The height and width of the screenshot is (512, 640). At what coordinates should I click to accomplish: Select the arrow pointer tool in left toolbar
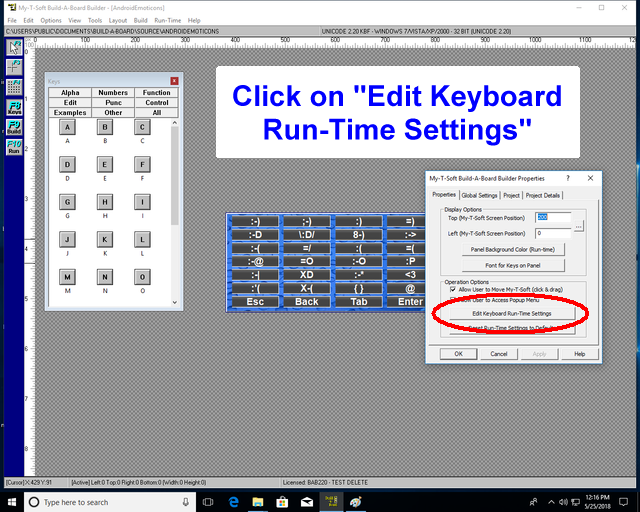point(14,47)
